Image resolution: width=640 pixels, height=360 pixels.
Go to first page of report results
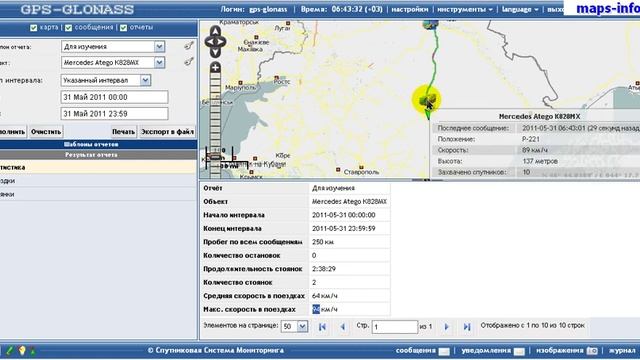coord(322,327)
